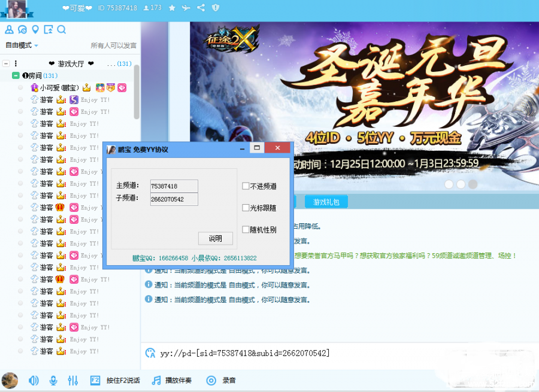Screen dimensions: 539x392
Task: Click the 小晨依QQ contact text in dialog
Action: 224,258
